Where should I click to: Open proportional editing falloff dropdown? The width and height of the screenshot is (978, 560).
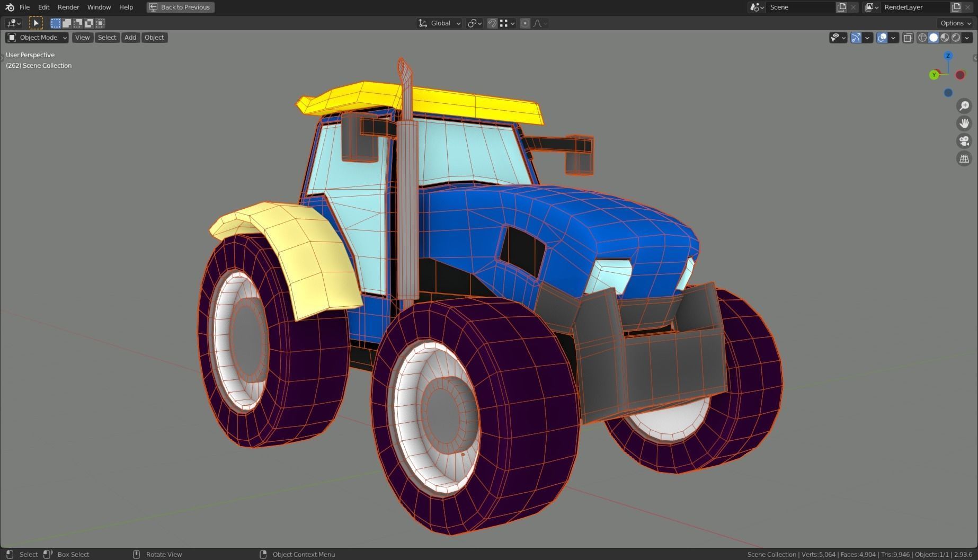[x=540, y=23]
